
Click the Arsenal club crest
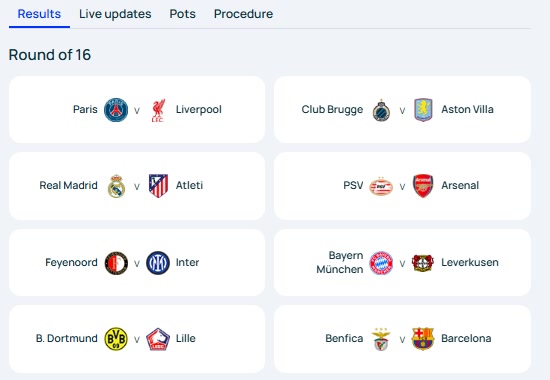tap(423, 186)
